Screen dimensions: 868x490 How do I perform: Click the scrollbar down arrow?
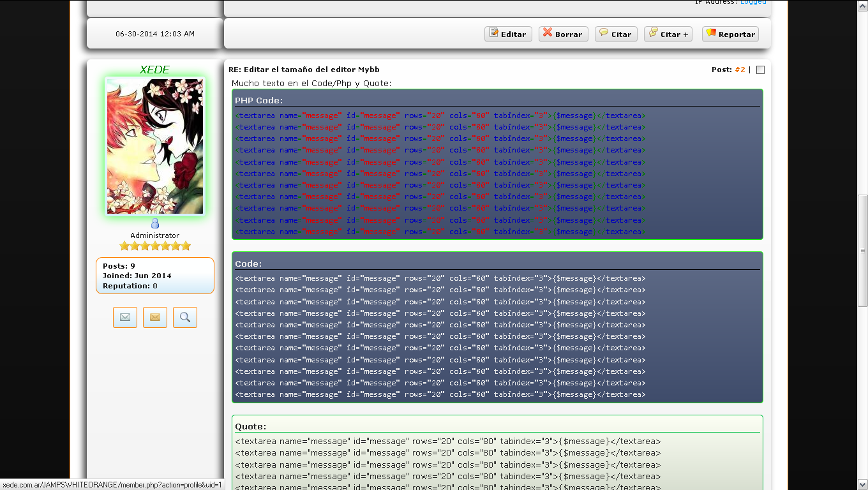click(x=862, y=484)
